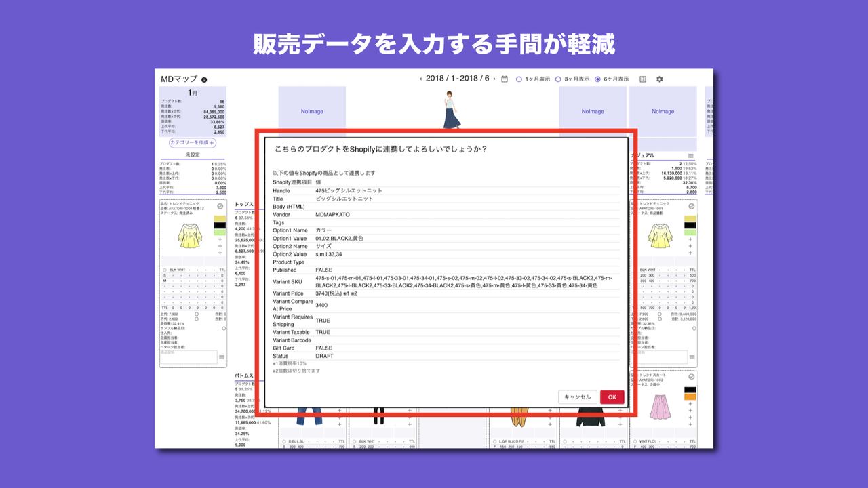The height and width of the screenshot is (488, 868).
Task: Click Variant Compare At Price value 3400
Action: click(321, 305)
